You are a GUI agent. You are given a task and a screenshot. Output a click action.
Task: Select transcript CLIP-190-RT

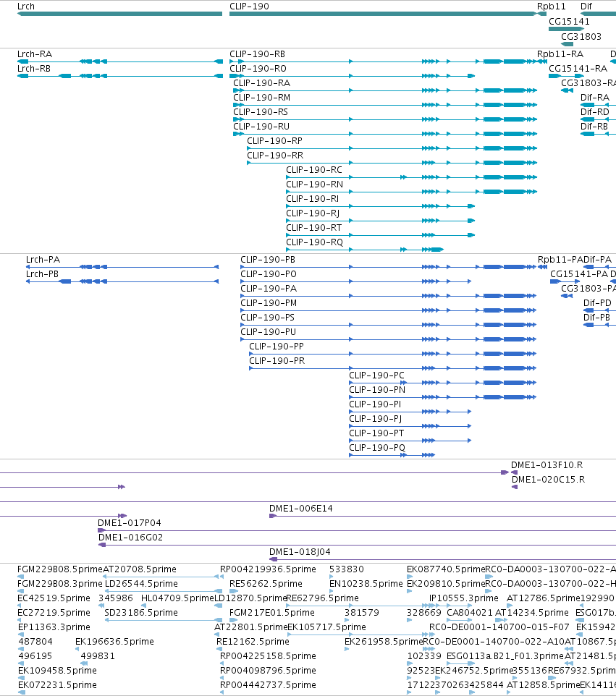point(314,228)
